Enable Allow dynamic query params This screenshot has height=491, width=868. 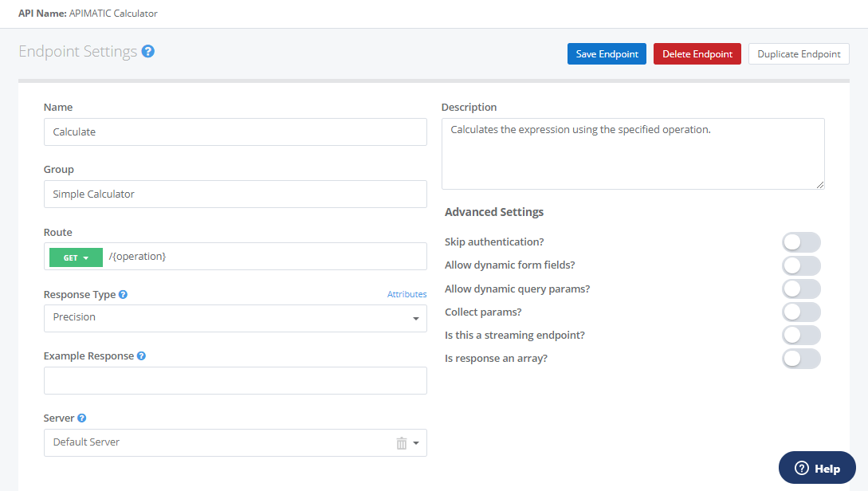coord(800,288)
